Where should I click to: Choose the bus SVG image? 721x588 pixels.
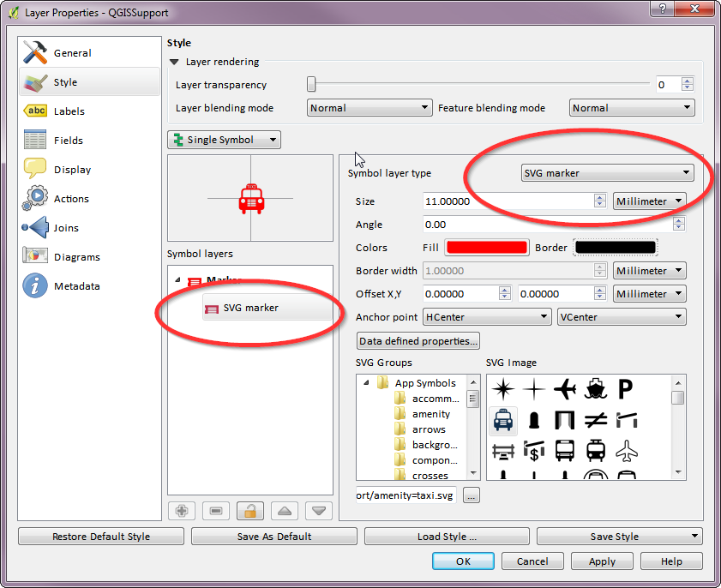click(x=565, y=451)
